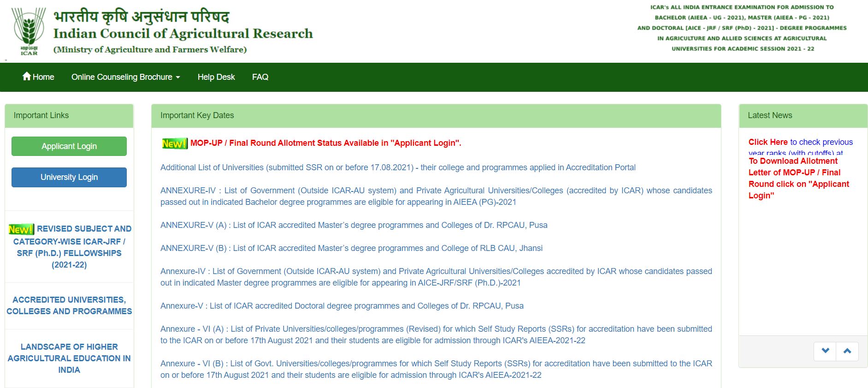Click the New badge beside Revised Subject fellowships

[22, 229]
